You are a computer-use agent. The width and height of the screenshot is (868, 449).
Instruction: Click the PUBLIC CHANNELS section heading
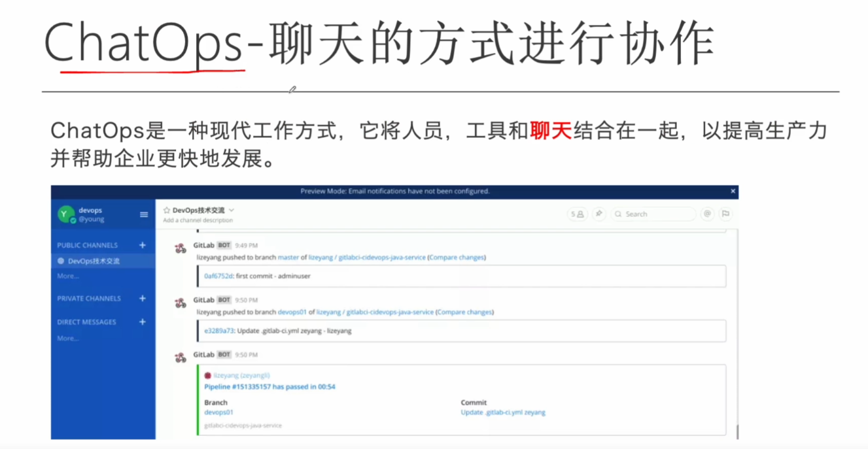pos(87,245)
